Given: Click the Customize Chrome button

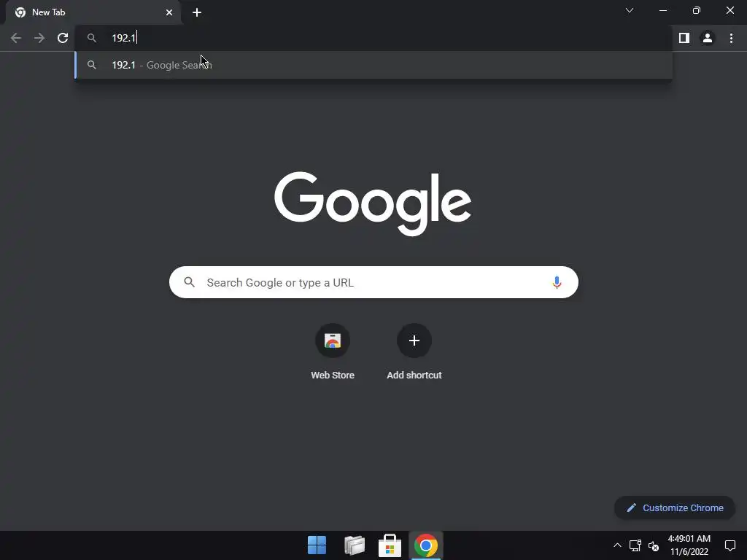Looking at the screenshot, I should point(675,507).
